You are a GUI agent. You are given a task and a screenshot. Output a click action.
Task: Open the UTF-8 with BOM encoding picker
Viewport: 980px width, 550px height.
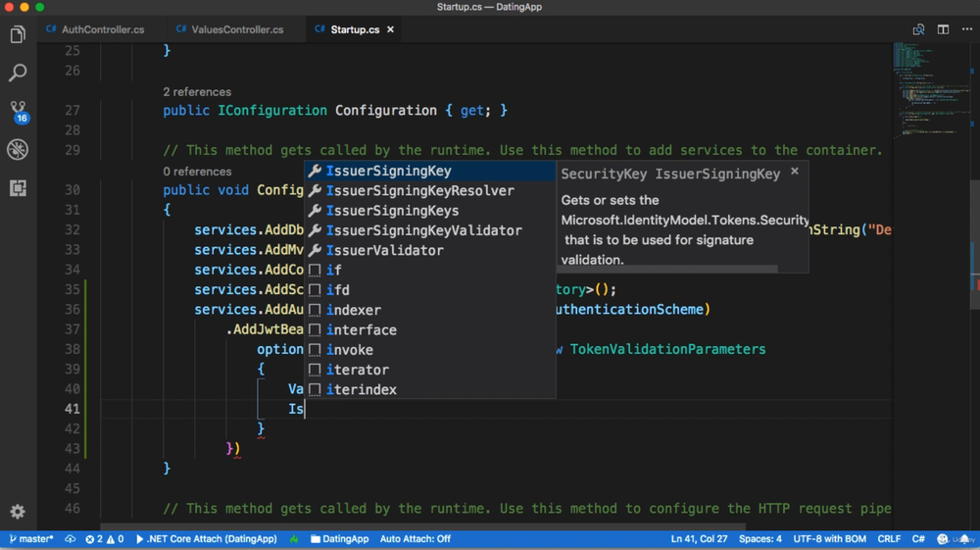pyautogui.click(x=829, y=539)
